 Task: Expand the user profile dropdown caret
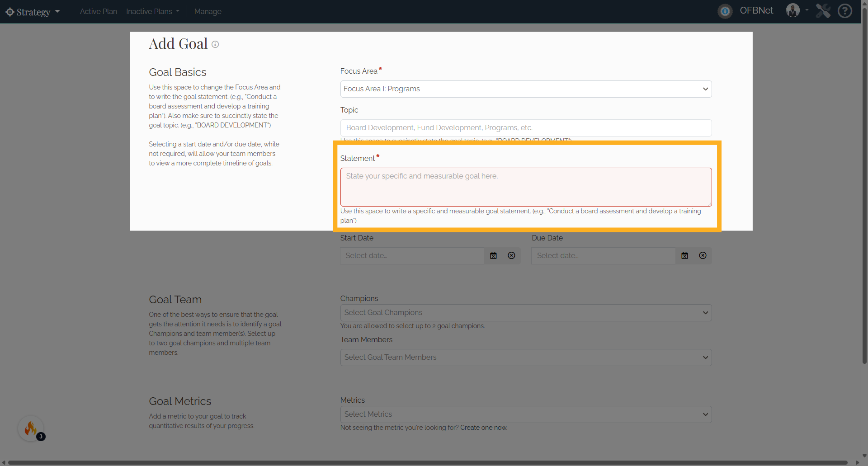coord(807,10)
